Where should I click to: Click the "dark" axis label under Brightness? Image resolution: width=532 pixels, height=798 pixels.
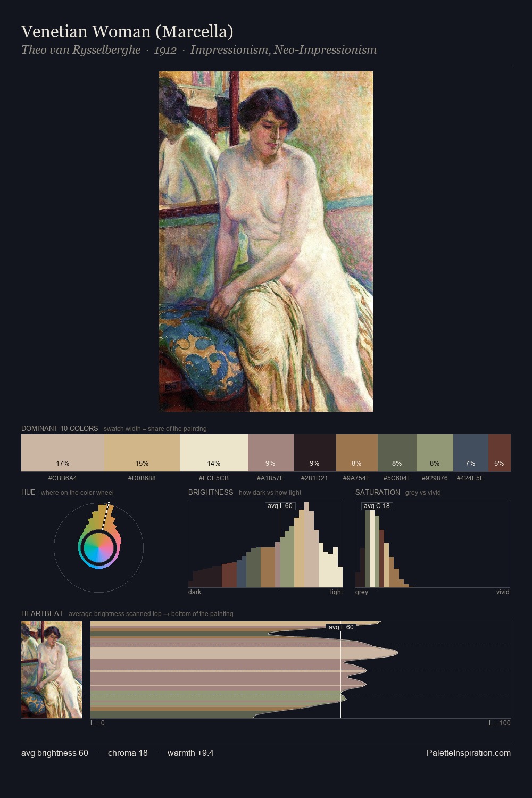(x=195, y=592)
